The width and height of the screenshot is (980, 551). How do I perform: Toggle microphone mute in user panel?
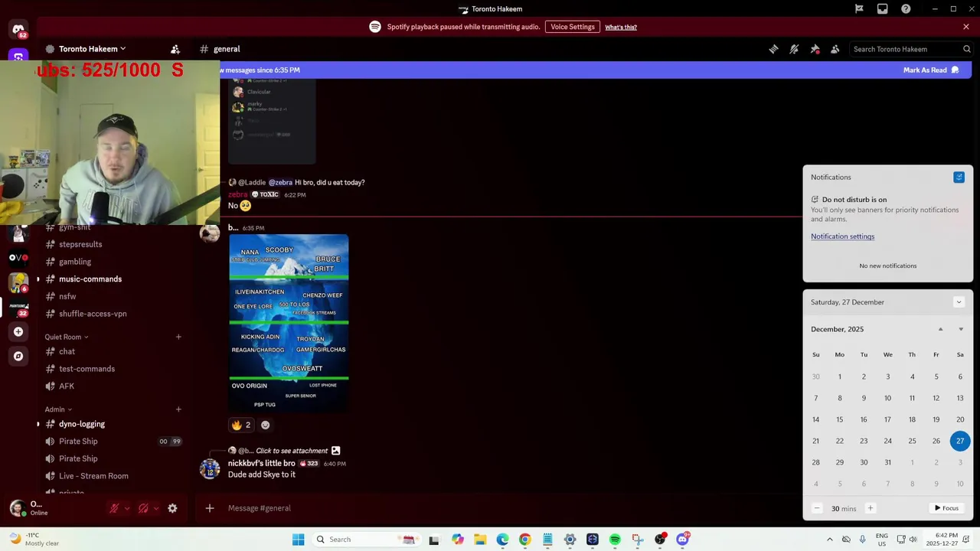coord(115,508)
